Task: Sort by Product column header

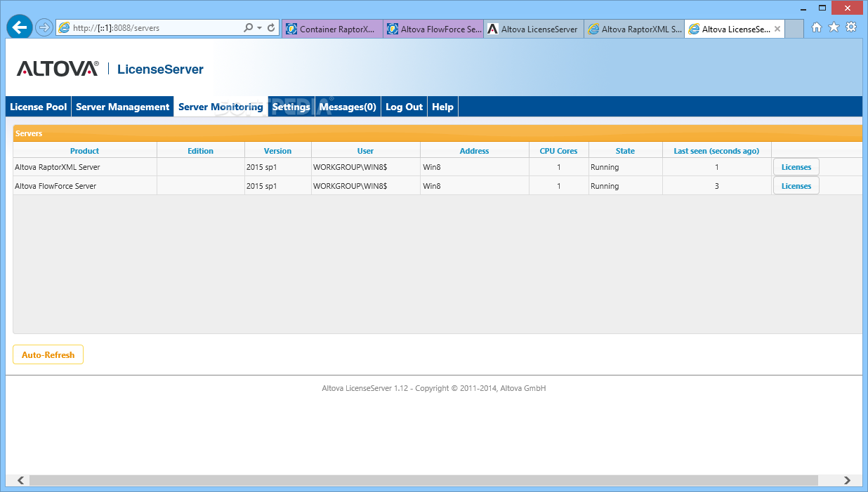Action: (85, 151)
